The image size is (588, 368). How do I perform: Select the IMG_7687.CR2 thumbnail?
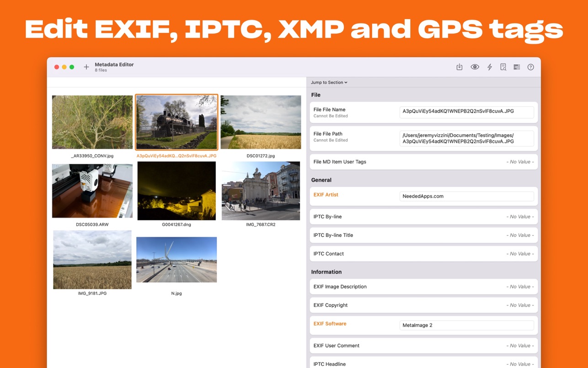tap(261, 191)
